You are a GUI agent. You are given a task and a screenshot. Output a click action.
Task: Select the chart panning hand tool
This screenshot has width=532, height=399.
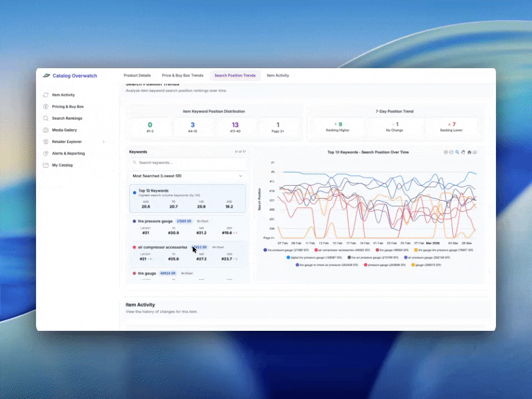pyautogui.click(x=463, y=152)
